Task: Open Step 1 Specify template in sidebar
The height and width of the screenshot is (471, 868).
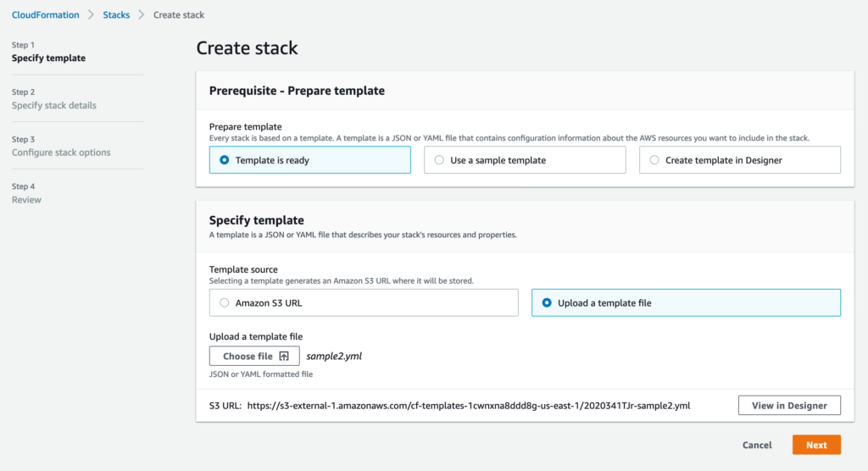Action: tap(48, 58)
